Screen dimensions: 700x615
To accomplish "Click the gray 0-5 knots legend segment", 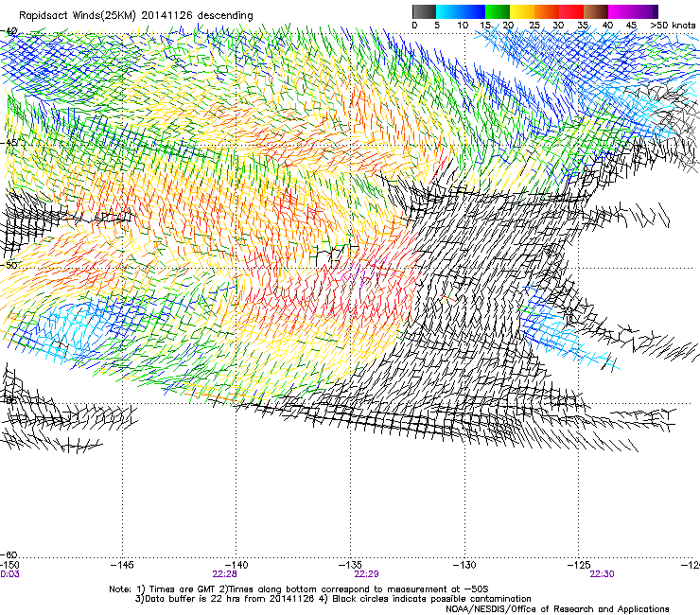I will tap(424, 11).
